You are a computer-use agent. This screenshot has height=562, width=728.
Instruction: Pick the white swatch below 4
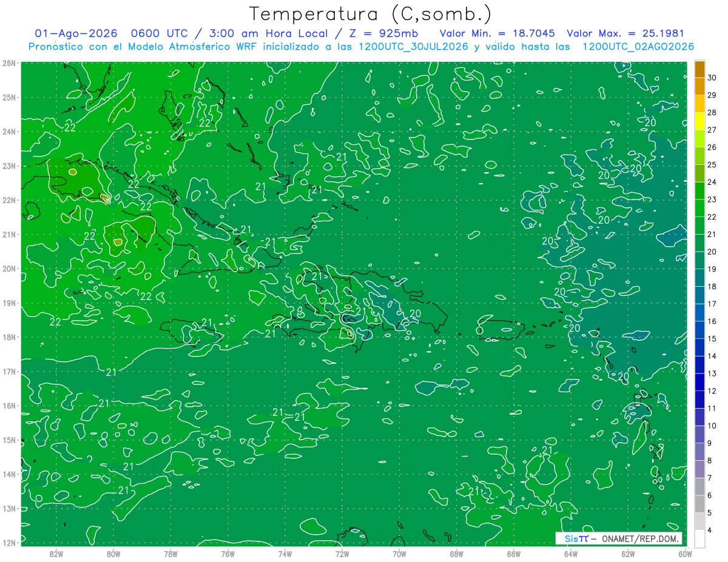pos(700,538)
